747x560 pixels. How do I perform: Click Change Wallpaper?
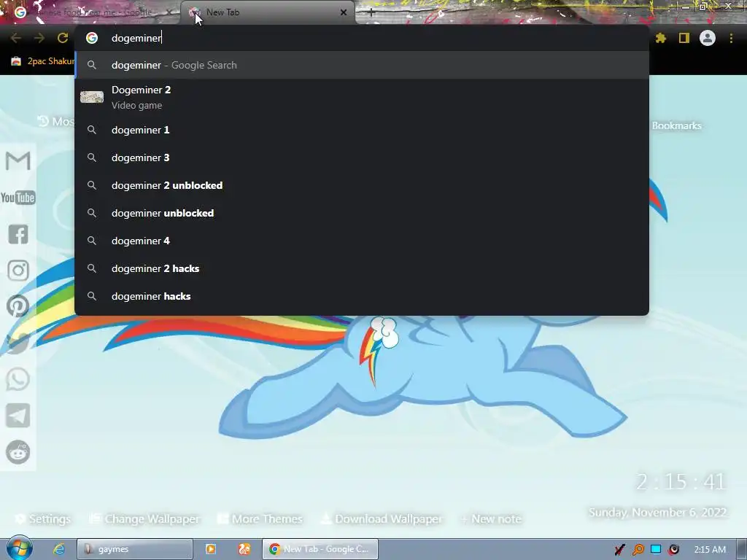145,518
